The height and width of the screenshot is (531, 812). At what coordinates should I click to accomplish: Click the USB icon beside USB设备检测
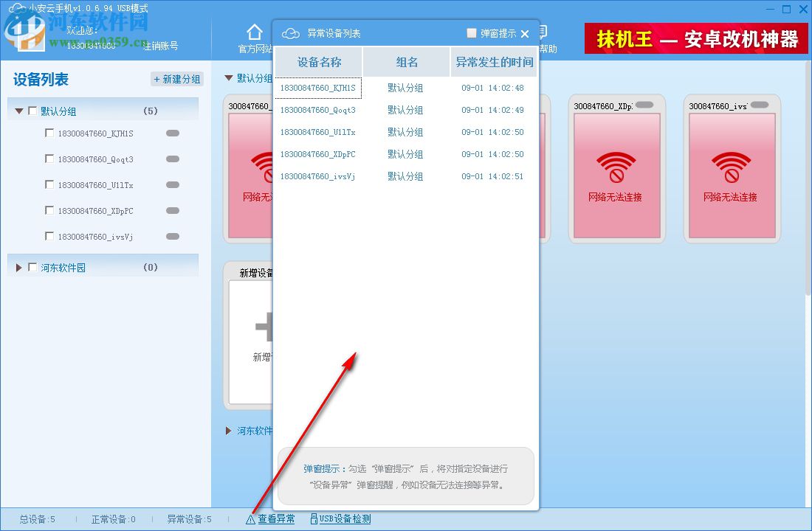tap(315, 518)
